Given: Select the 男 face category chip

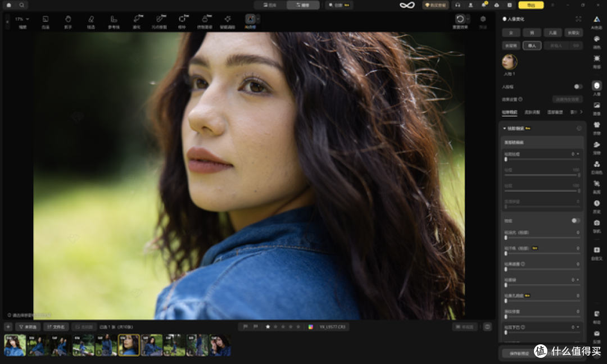Looking at the screenshot, I should point(532,33).
